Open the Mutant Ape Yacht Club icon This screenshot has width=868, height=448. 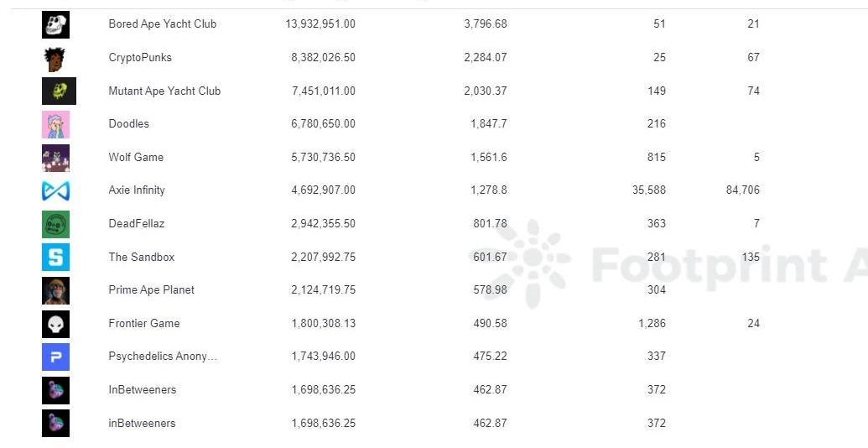point(60,91)
